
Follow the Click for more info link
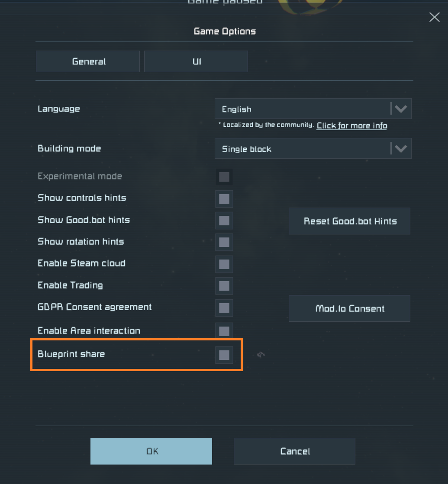click(352, 126)
